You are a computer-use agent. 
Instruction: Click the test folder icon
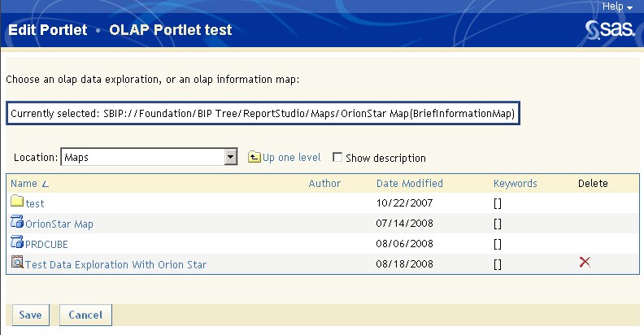click(17, 201)
